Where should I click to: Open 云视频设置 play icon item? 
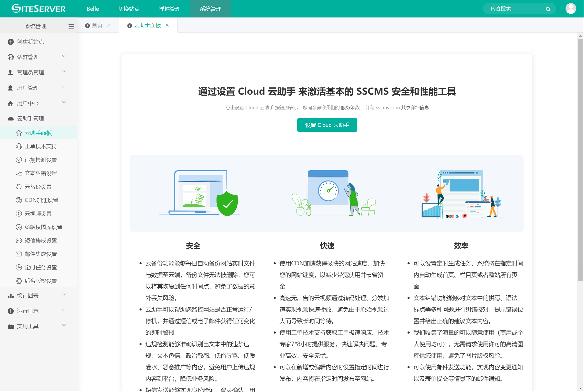pyautogui.click(x=38, y=214)
